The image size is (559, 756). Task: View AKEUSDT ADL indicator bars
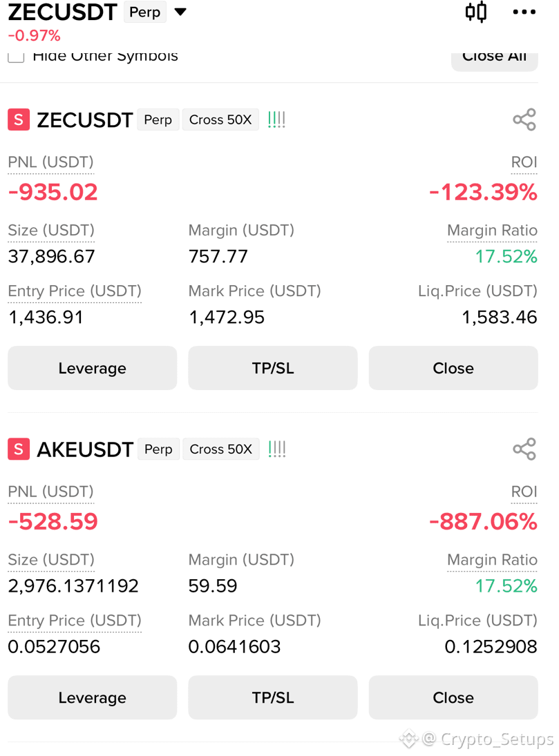click(x=276, y=449)
